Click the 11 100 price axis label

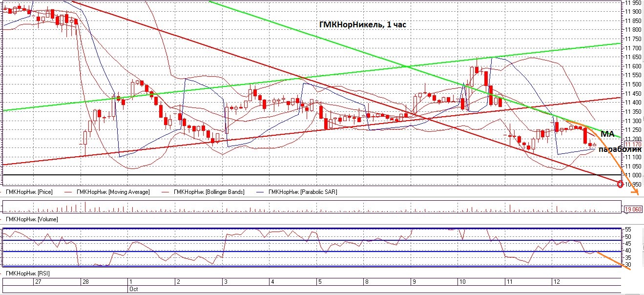click(x=634, y=157)
